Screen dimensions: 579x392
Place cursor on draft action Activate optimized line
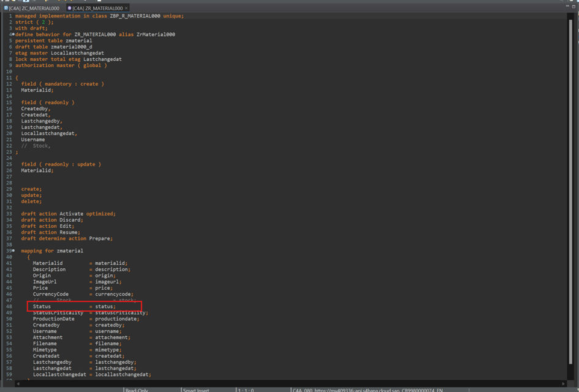pos(68,214)
